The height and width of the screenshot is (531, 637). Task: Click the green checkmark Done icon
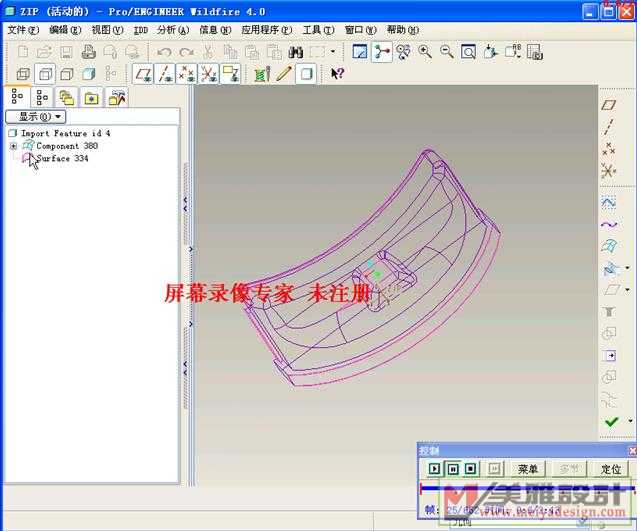[611, 422]
